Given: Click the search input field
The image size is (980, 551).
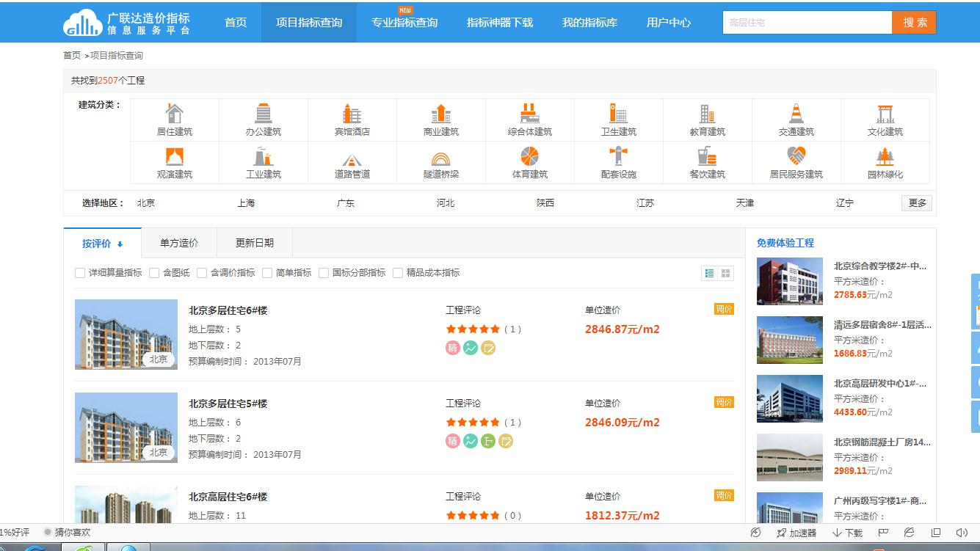Looking at the screenshot, I should pos(807,23).
